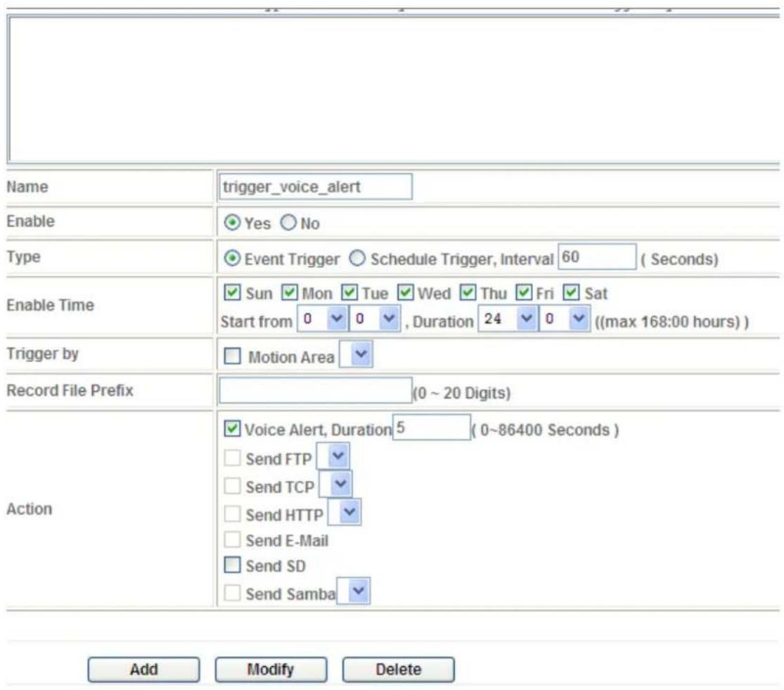Viewport: 784px width, 690px height.
Task: Click the Voice Alert Duration field
Action: pyautogui.click(x=432, y=428)
